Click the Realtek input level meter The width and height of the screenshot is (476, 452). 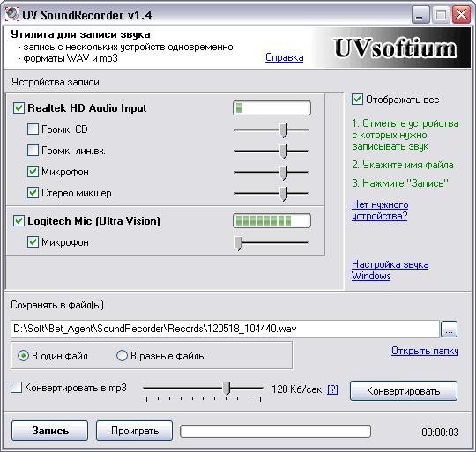coord(271,108)
